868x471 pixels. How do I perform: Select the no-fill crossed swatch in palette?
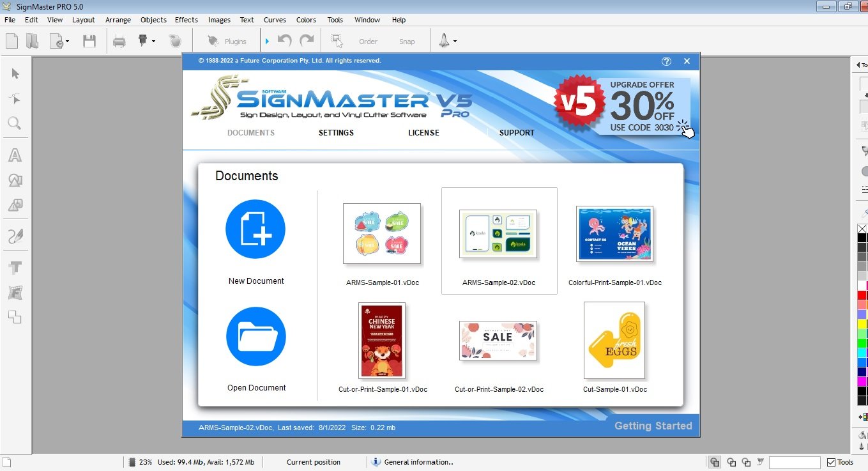tap(862, 229)
